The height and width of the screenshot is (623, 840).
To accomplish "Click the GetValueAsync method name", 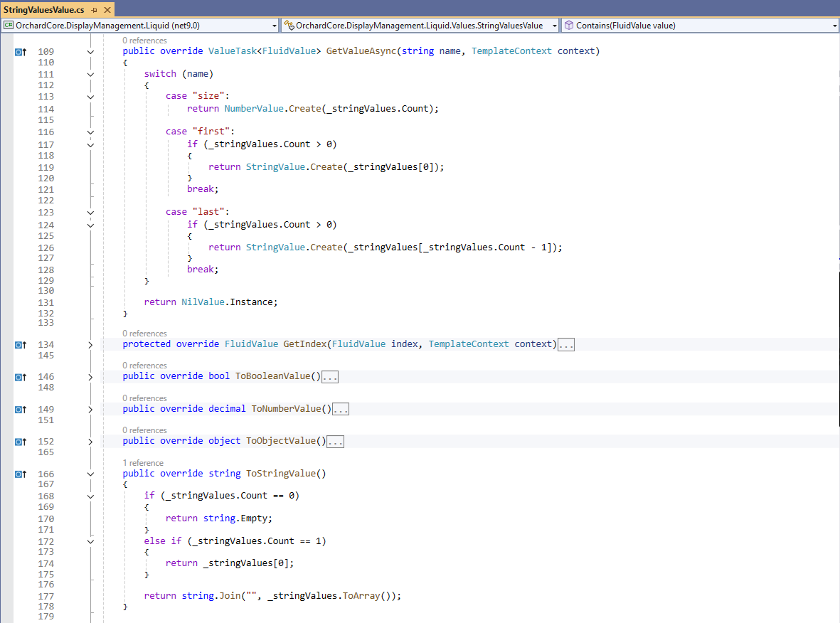I will (x=361, y=51).
